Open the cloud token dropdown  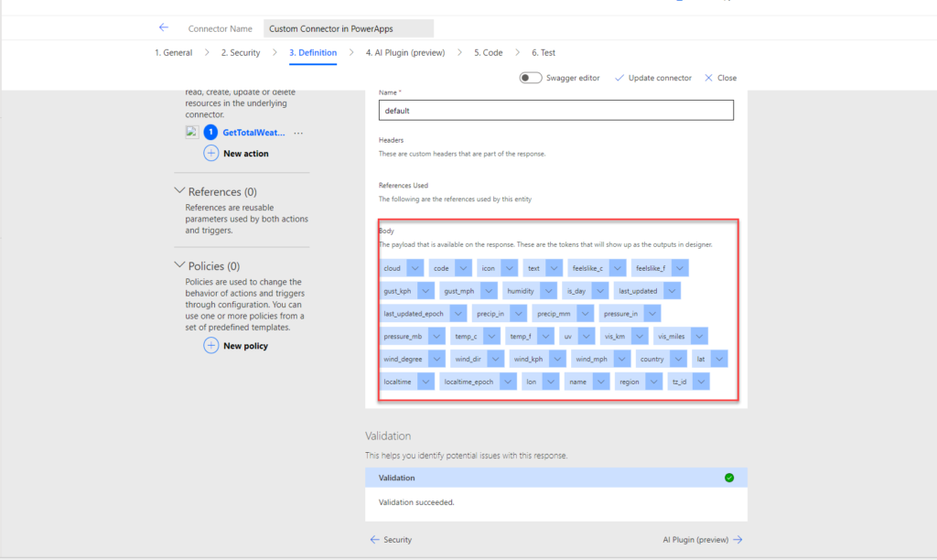click(x=415, y=268)
